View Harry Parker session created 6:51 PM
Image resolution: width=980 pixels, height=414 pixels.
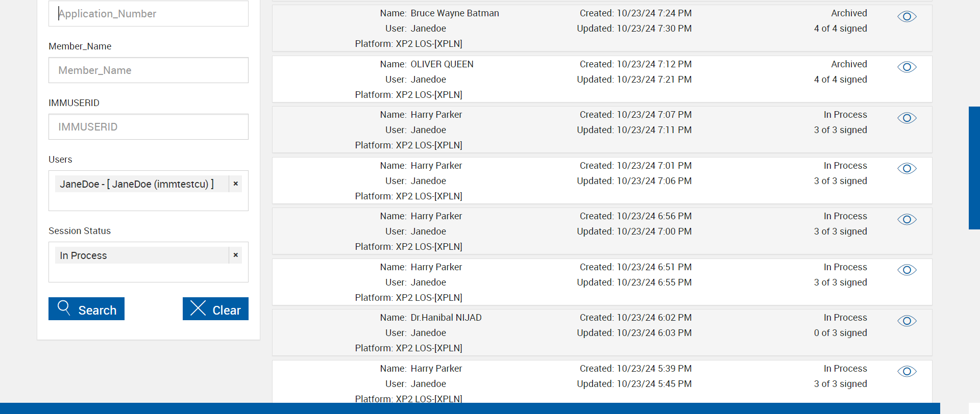click(906, 270)
